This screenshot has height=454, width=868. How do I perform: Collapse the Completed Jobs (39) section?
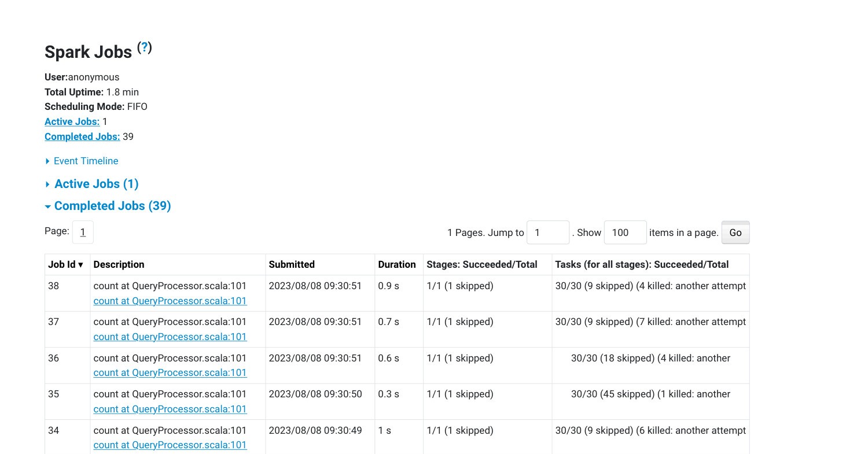112,206
